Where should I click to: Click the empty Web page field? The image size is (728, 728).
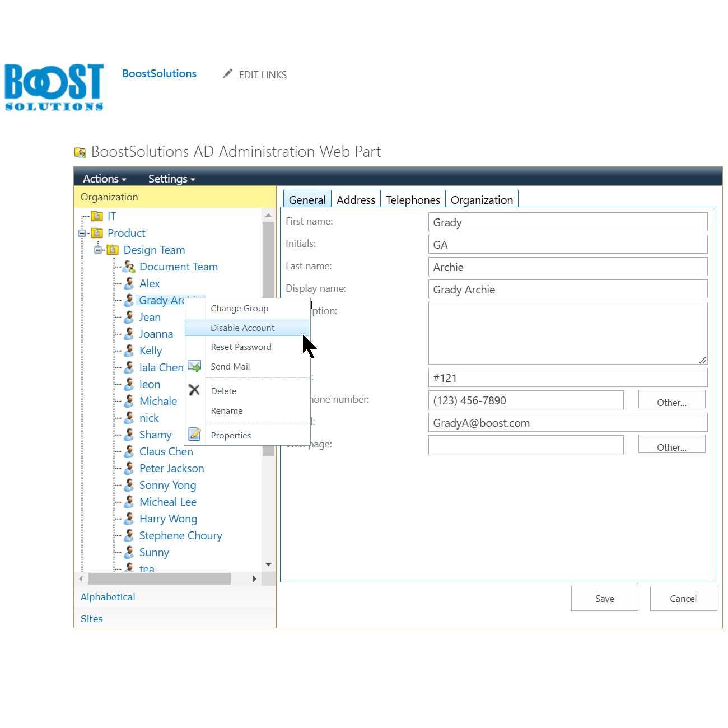[x=526, y=445]
